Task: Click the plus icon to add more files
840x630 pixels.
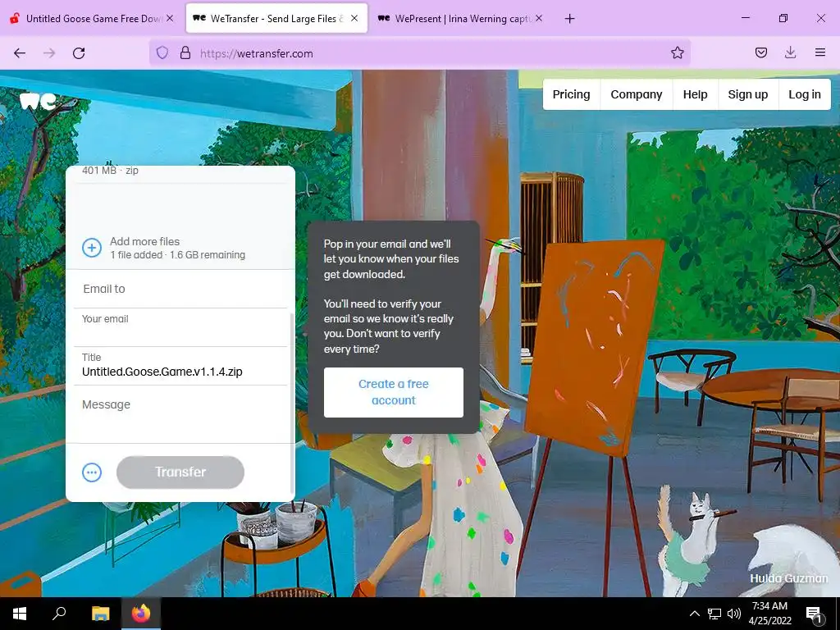Action: pos(92,248)
